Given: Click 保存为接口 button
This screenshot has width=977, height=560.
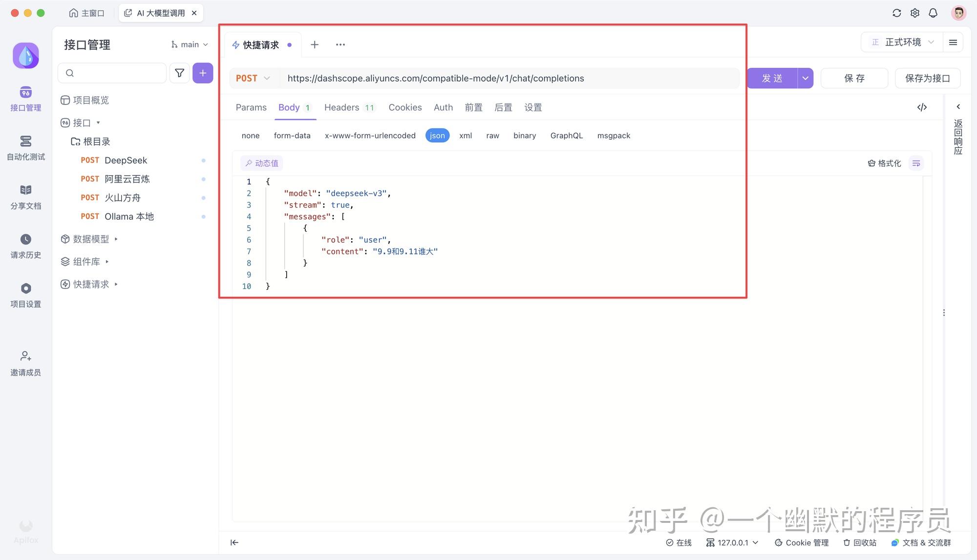Looking at the screenshot, I should pos(927,79).
